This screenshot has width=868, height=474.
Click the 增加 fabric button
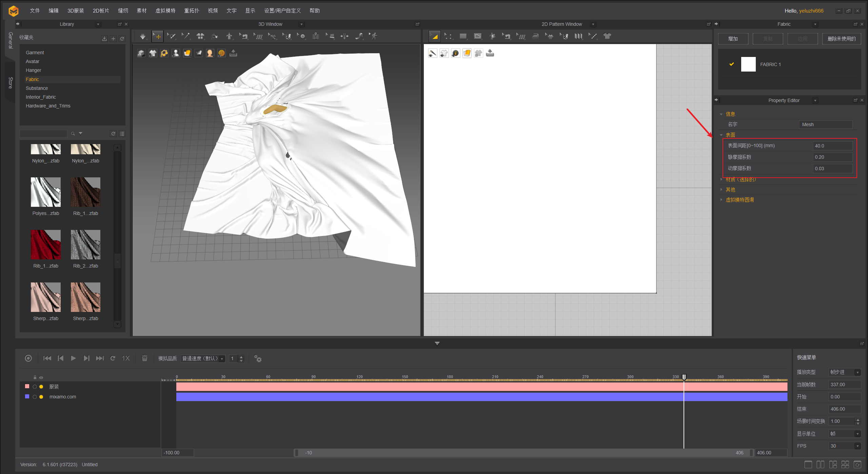[733, 39]
